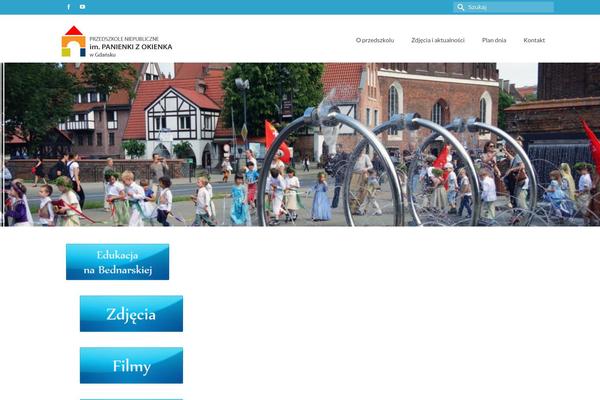Focus the Szukaj search field

pos(504,7)
